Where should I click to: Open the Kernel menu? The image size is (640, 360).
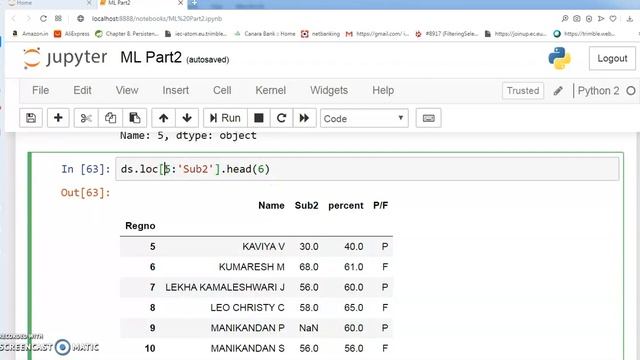tap(271, 90)
